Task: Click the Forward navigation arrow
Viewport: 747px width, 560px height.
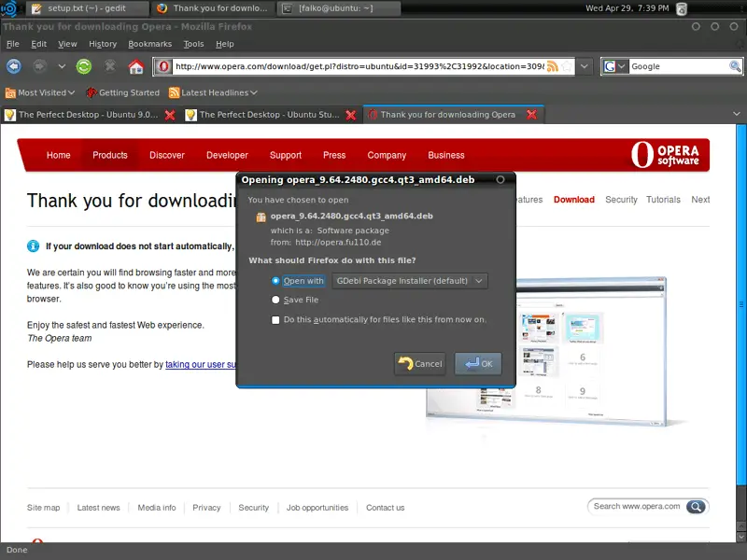Action: 39,66
